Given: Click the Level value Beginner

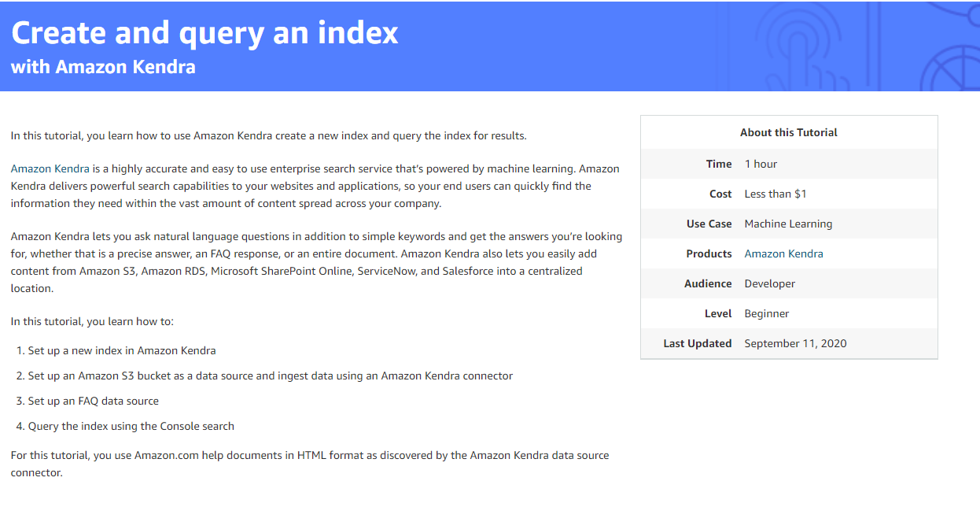Looking at the screenshot, I should pos(766,313).
